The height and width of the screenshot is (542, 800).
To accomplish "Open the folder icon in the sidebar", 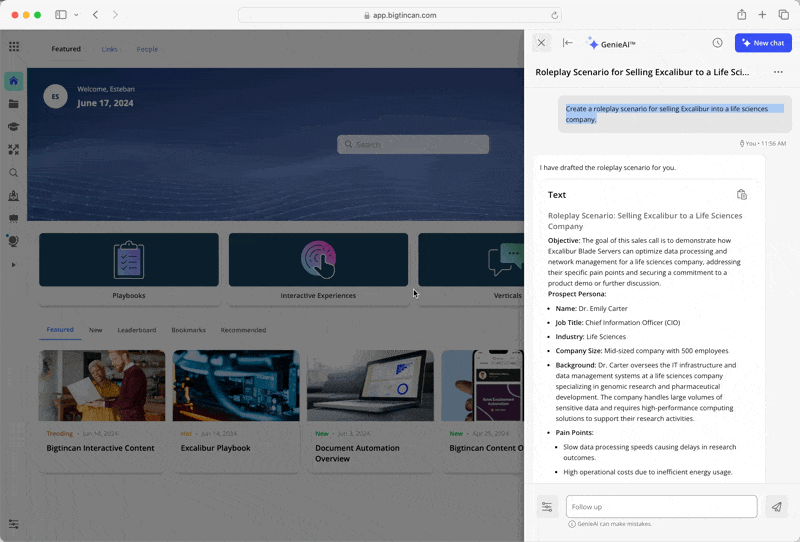I will pos(14,104).
